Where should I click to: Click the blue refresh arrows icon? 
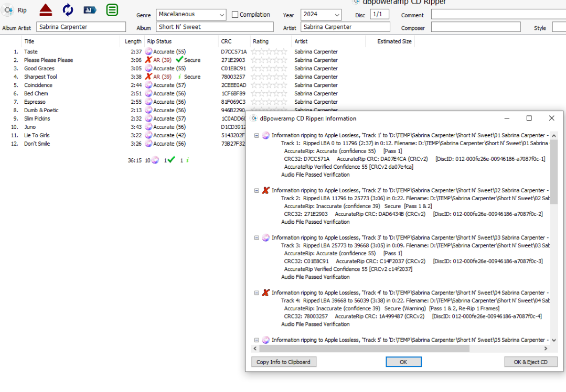point(68,10)
